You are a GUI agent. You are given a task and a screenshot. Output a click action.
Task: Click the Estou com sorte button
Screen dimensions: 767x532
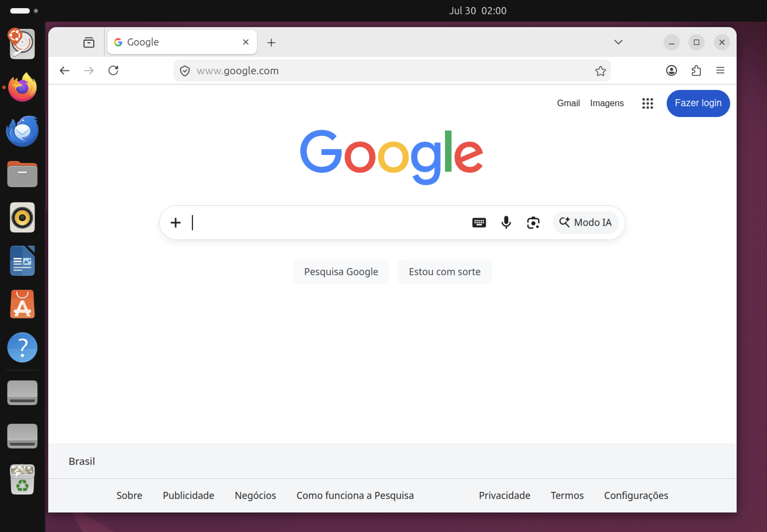pyautogui.click(x=444, y=272)
